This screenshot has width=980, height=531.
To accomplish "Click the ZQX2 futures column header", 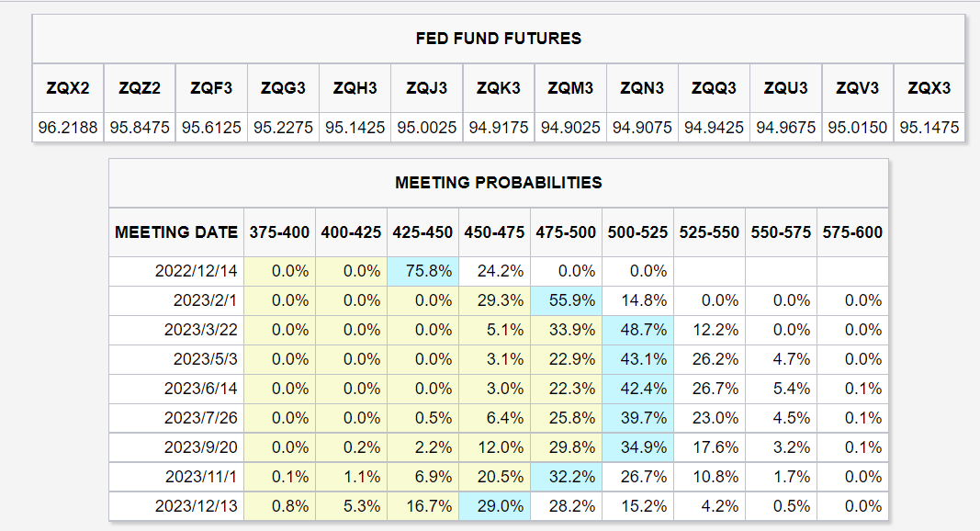I will click(68, 88).
